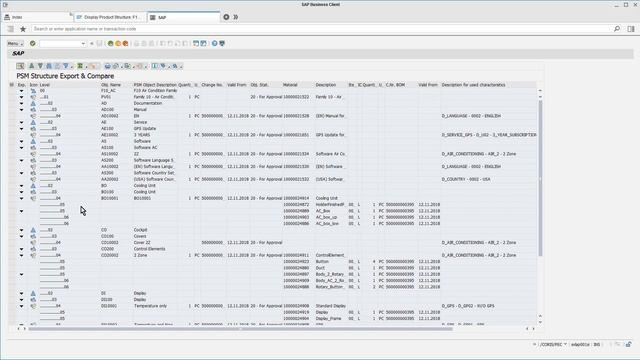Click the horizontal scrollbar's right arrow
The width and height of the screenshot is (640, 360).
pos(533,329)
